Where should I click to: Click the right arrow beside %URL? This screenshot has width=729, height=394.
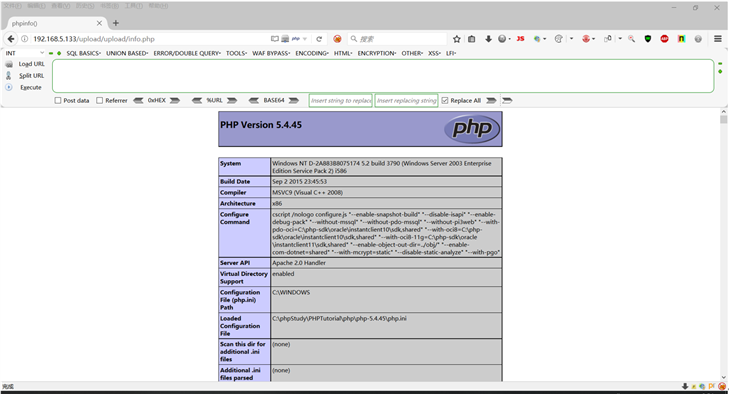click(232, 100)
